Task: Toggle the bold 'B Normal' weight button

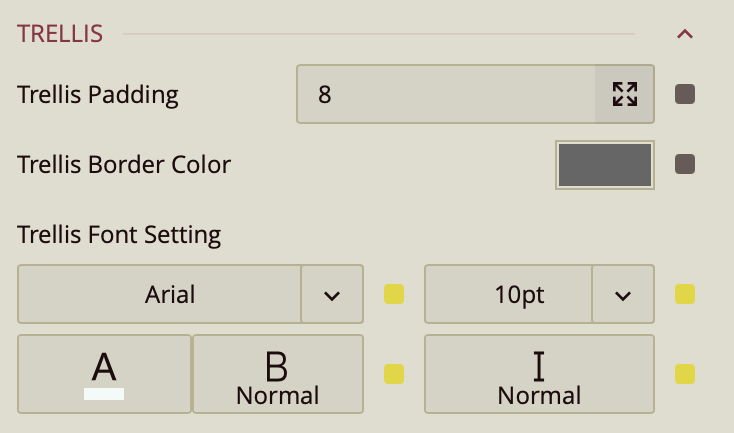Action: tap(278, 374)
